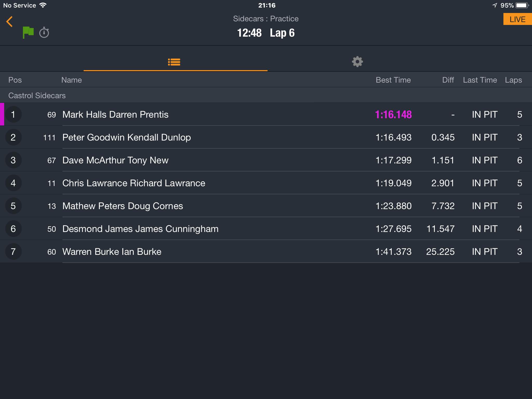Tap the orange LIVE badge
The height and width of the screenshot is (399, 532).
click(517, 19)
